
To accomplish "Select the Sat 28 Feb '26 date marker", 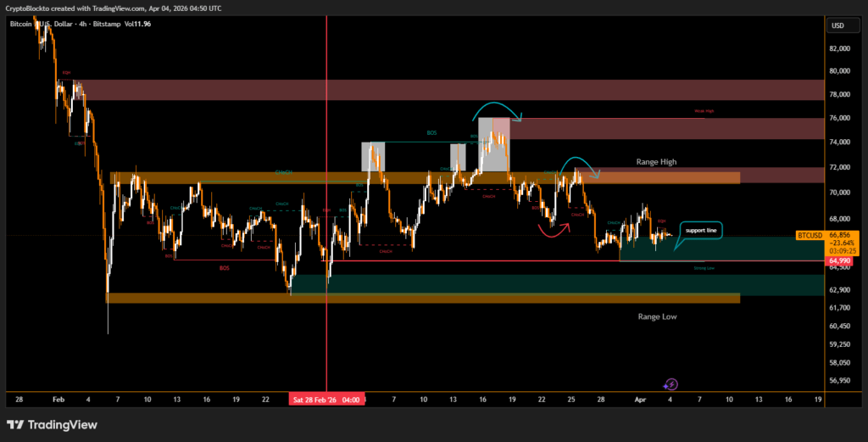I will [327, 399].
